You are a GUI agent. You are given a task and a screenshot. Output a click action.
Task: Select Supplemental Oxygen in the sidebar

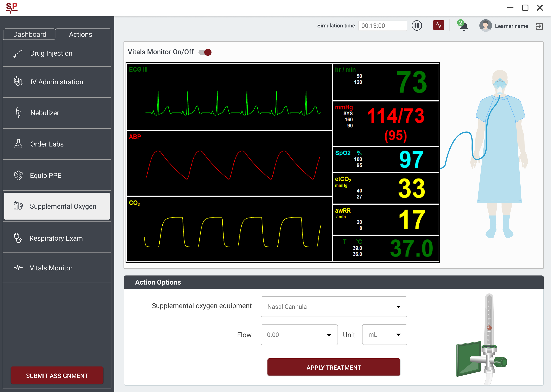click(57, 206)
